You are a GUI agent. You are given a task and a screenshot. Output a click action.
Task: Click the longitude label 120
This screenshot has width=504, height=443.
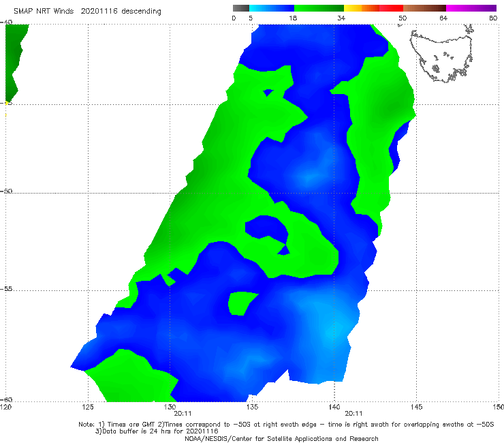[x=5, y=407]
